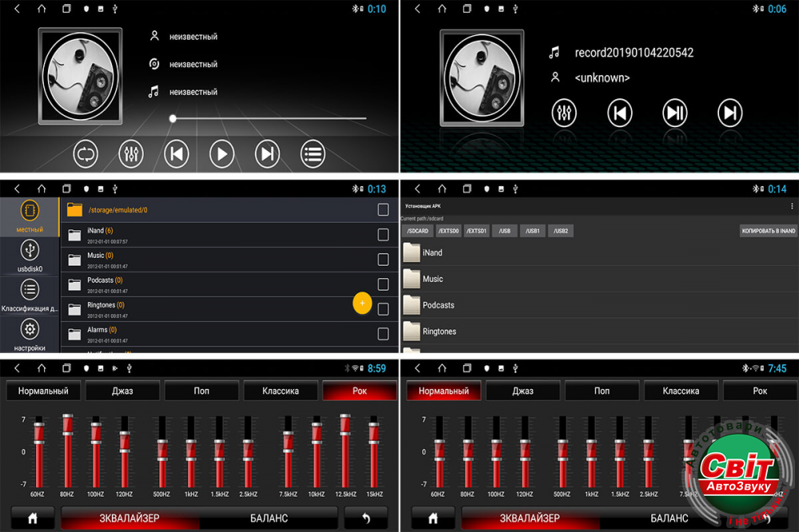Click play/pause for the record20190104220542 track
The height and width of the screenshot is (532, 799).
pos(675,113)
